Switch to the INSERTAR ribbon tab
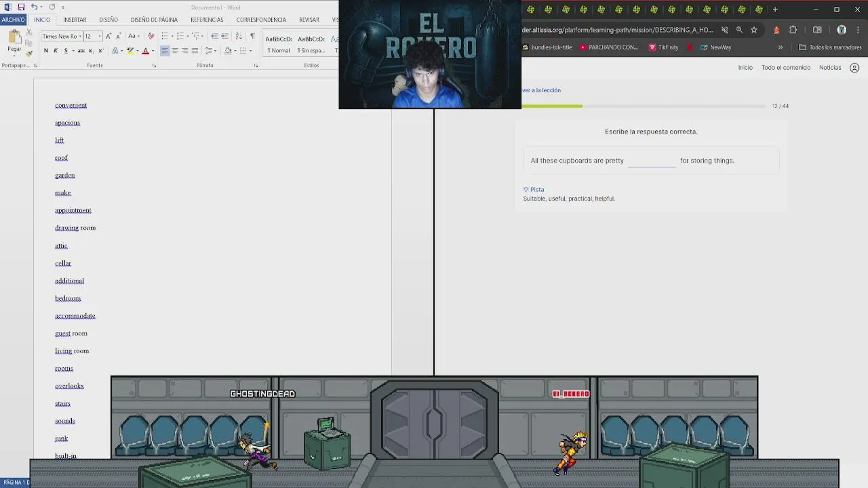This screenshot has height=488, width=868. tap(75, 20)
